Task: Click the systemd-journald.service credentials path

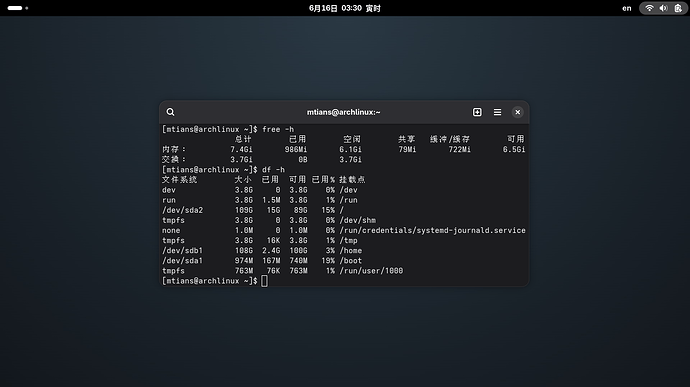Action: tap(432, 230)
